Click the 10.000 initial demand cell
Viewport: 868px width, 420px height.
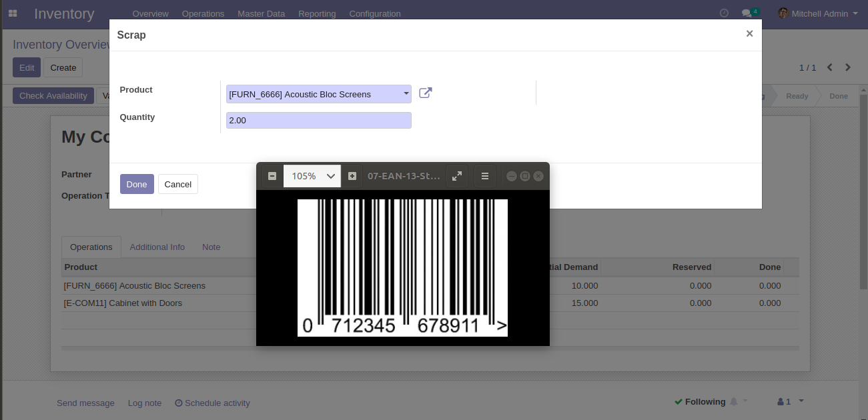[584, 285]
